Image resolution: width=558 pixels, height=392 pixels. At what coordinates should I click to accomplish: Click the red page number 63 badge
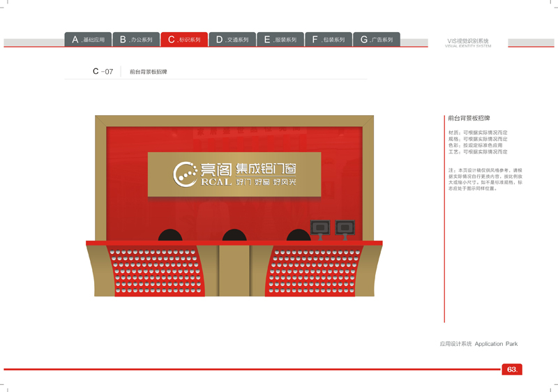[x=512, y=369]
